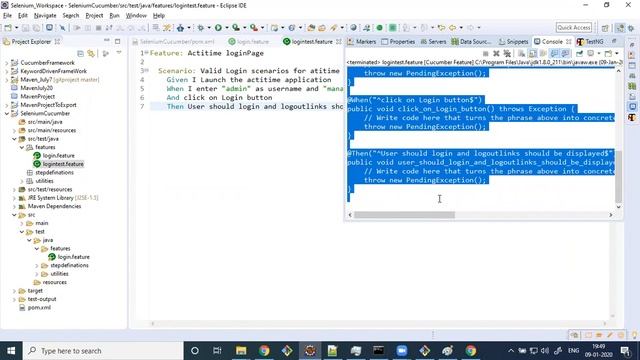
Task: Click the Clear Console icon
Action: [522, 53]
